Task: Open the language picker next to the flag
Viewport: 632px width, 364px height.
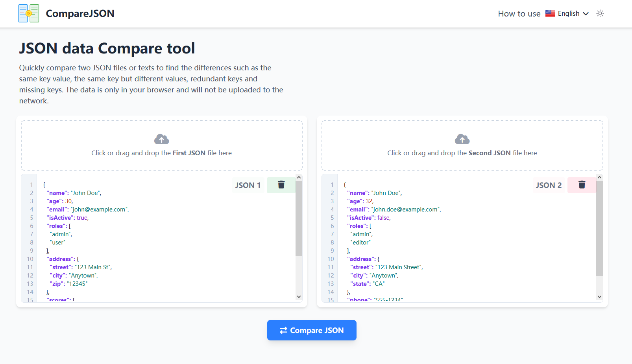Action: tap(568, 13)
